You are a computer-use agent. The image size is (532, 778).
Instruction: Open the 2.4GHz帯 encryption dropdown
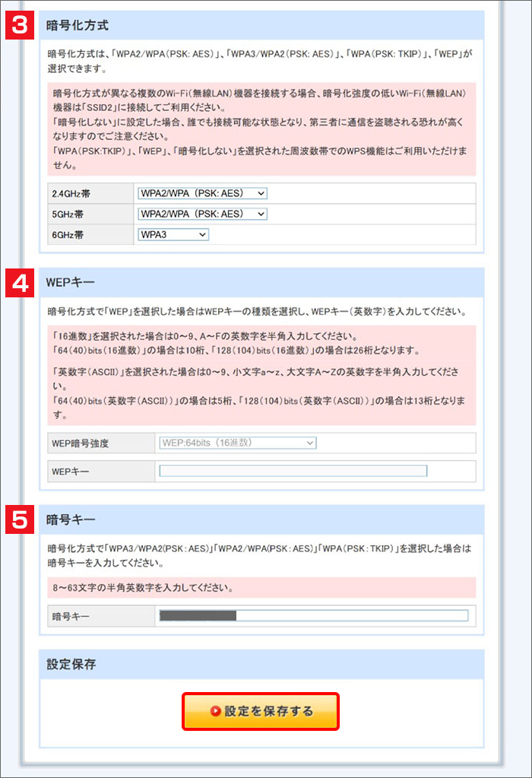(x=202, y=193)
